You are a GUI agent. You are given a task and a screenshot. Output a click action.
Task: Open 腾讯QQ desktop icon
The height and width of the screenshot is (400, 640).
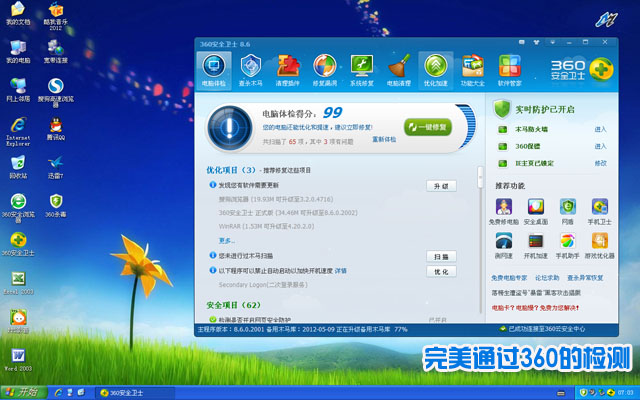point(56,129)
